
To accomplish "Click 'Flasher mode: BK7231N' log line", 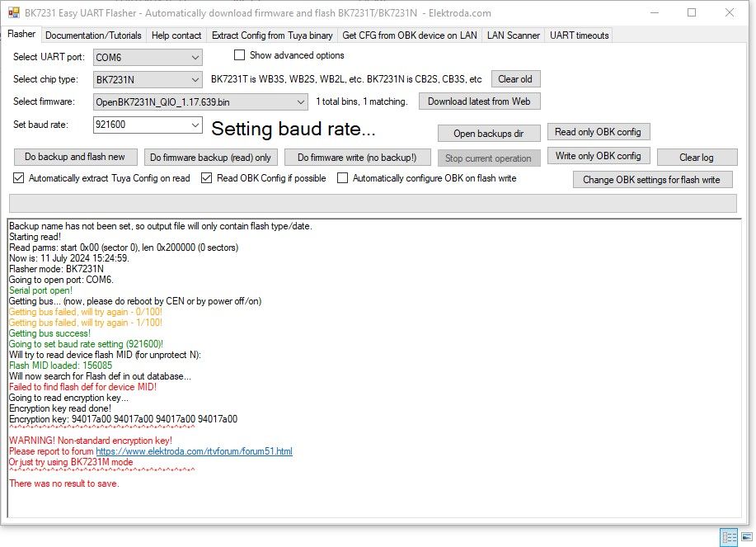I will 56,269.
